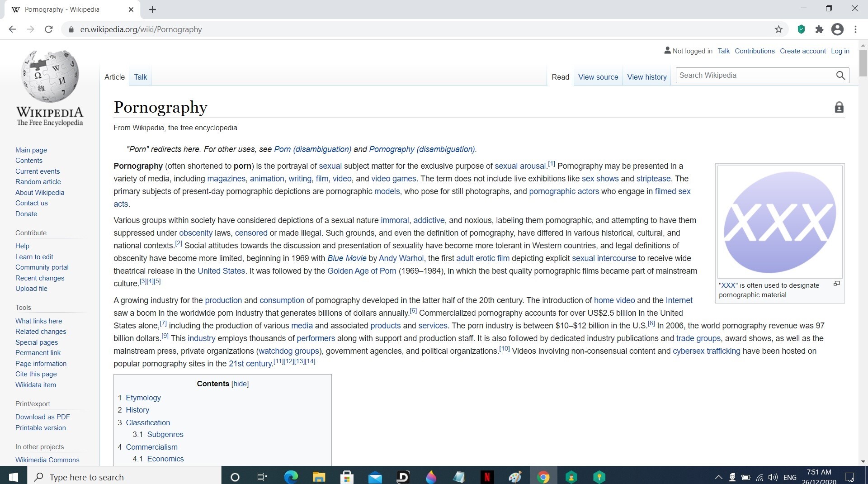Open the green shield extension icon
Screen dimensions: 868x484
click(801, 29)
